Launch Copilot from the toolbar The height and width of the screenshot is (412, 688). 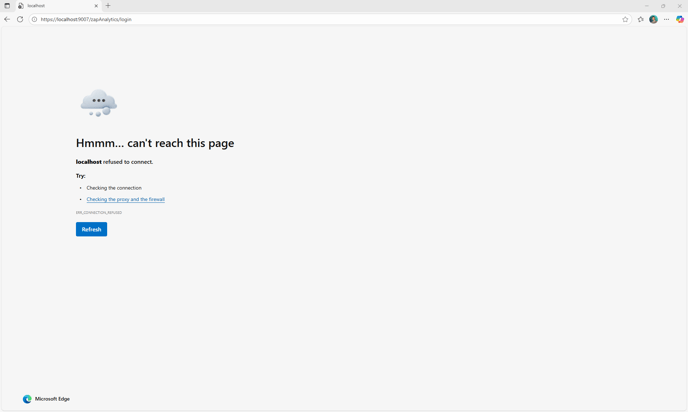coord(680,19)
